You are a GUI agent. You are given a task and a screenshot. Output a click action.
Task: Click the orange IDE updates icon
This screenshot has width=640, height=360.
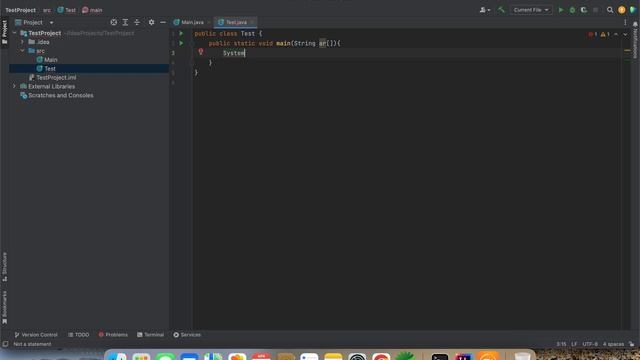pyautogui.click(x=622, y=10)
